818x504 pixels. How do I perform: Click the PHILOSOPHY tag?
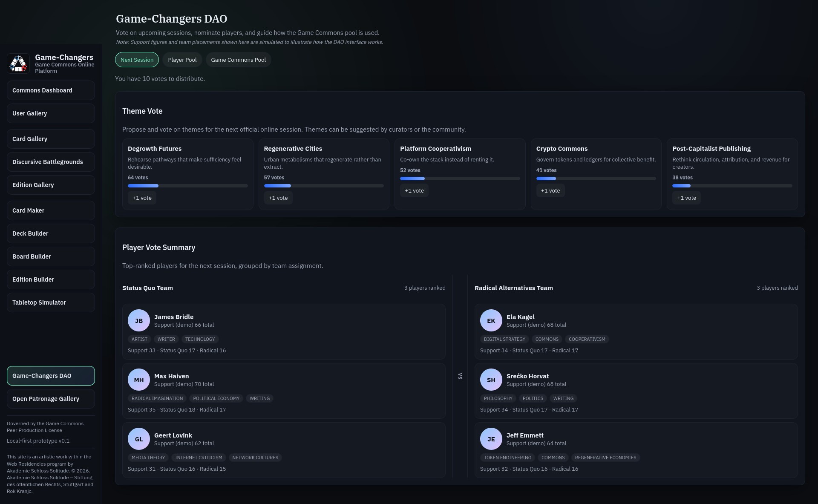point(498,398)
